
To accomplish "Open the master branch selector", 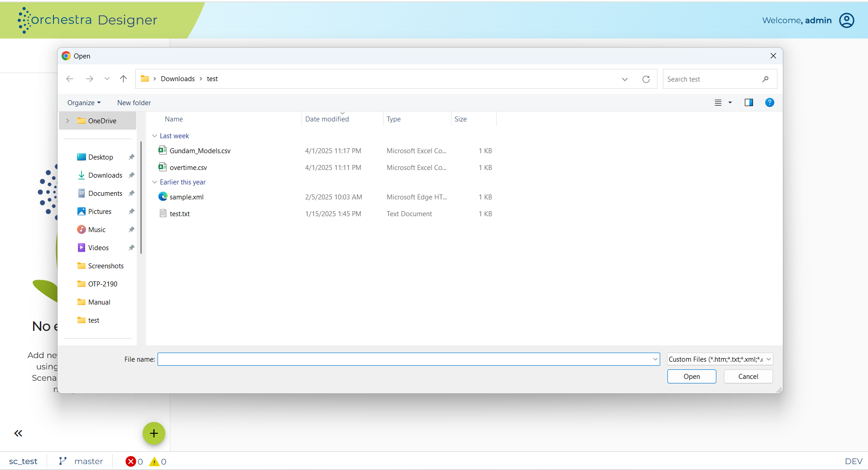I will pos(82,461).
